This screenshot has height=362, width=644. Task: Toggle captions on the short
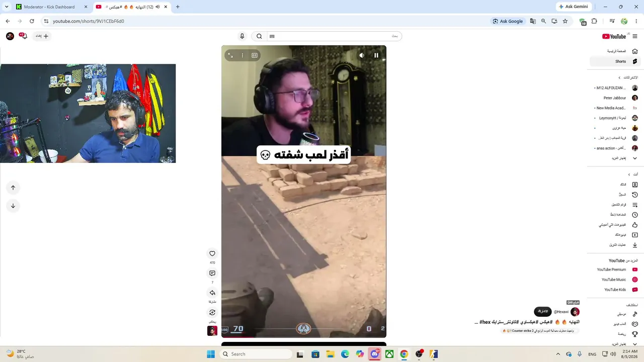point(255,55)
